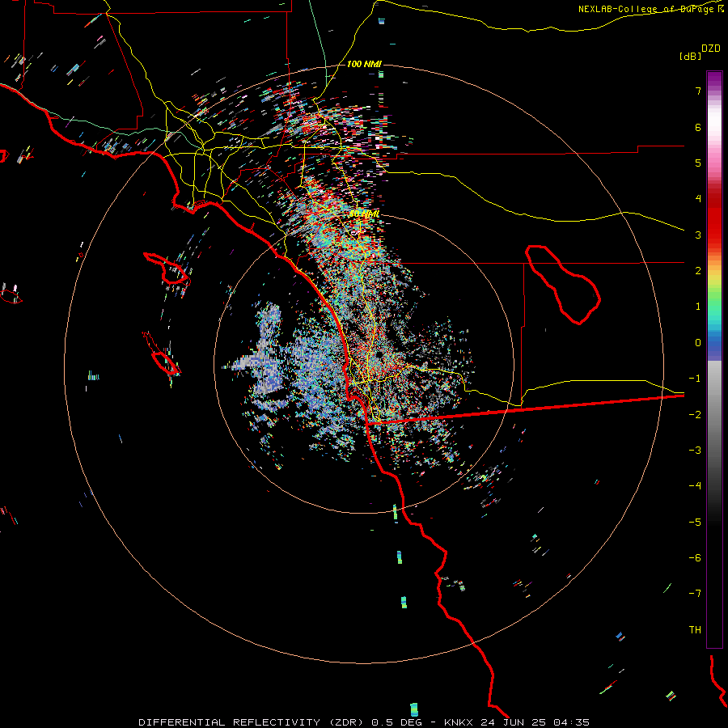
Task: Click the -5 value on color scale
Action: pos(695,523)
